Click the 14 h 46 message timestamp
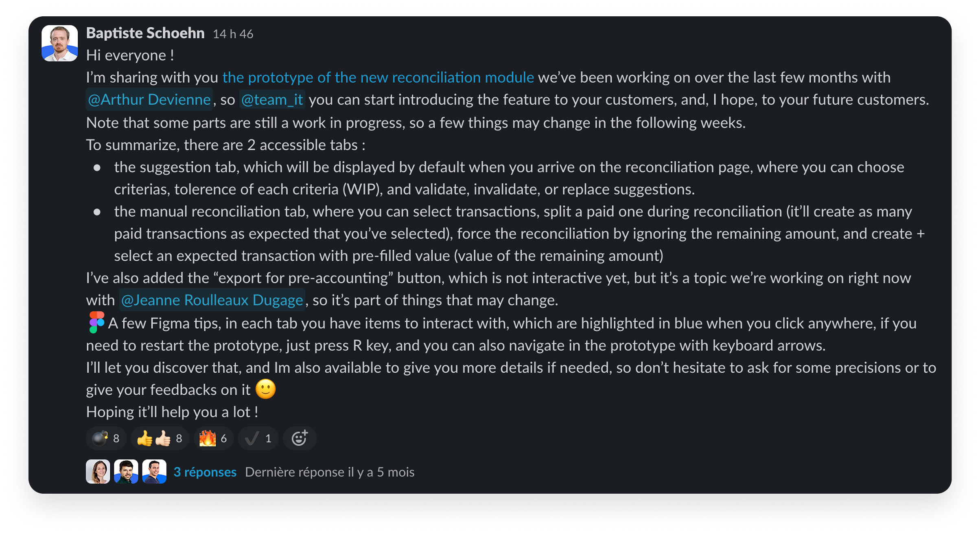 (233, 34)
